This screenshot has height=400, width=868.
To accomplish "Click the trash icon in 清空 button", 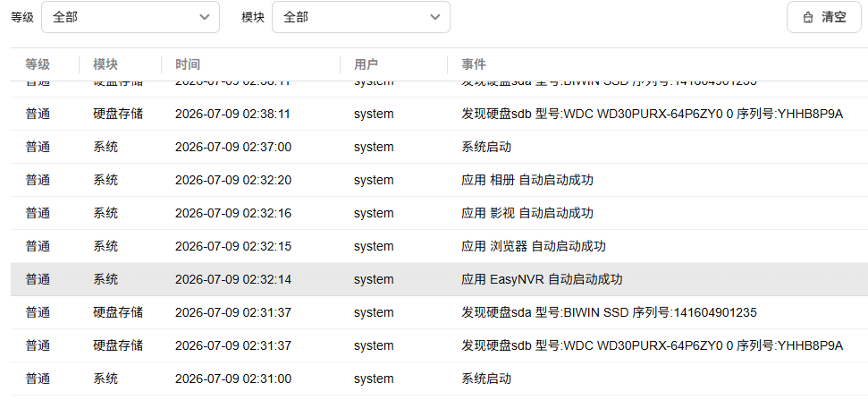I will click(x=808, y=18).
